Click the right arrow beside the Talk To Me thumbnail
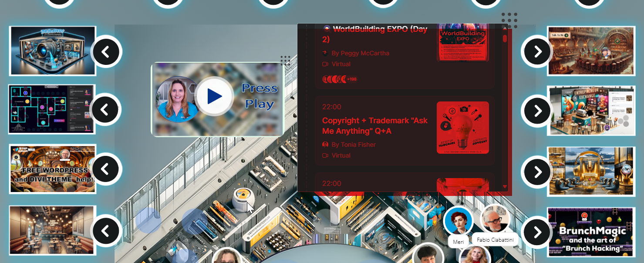The width and height of the screenshot is (644, 263). [537, 51]
